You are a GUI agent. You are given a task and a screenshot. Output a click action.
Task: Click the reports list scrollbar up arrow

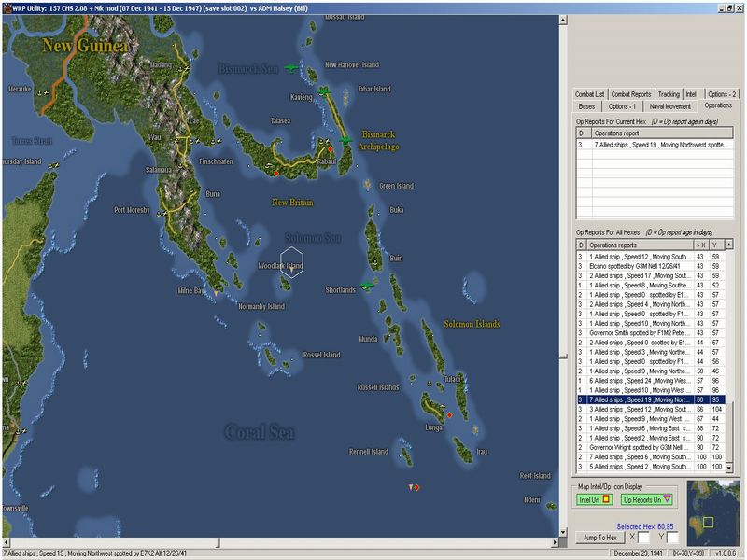(x=728, y=245)
